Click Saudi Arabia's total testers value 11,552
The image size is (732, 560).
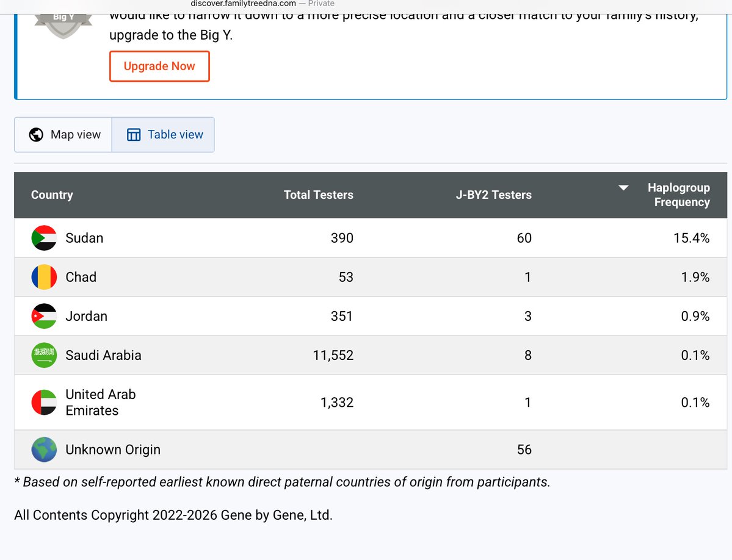click(333, 355)
